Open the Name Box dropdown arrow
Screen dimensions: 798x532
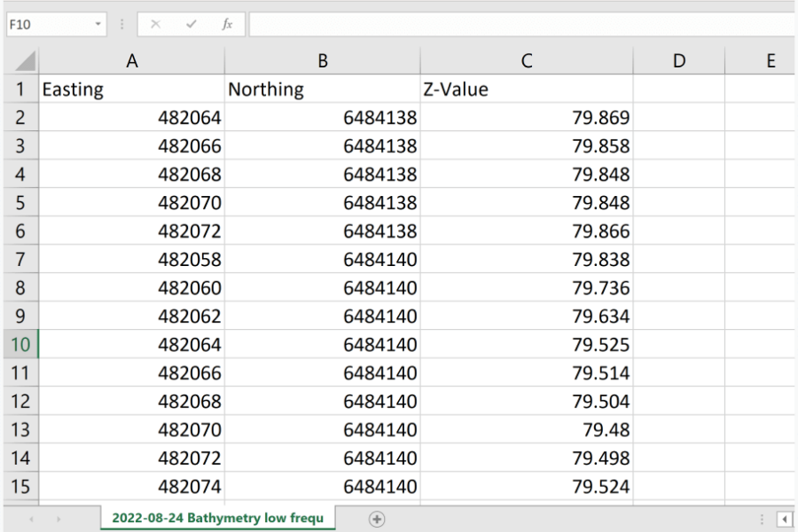point(98,24)
